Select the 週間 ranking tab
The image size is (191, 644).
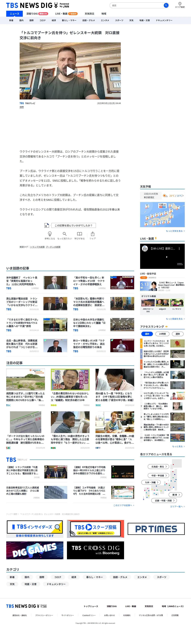(x=177, y=334)
